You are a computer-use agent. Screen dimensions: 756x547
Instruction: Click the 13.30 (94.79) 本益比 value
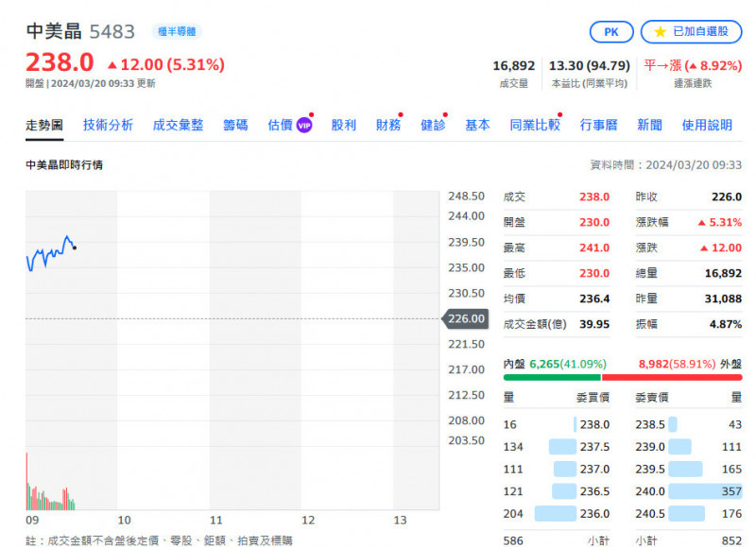click(x=589, y=65)
